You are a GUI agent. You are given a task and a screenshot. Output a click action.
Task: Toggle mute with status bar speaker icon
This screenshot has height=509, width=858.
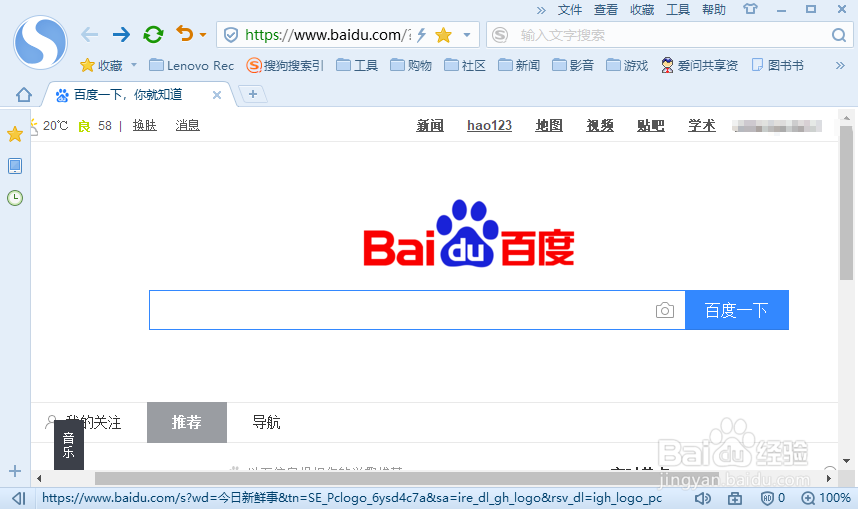coord(703,498)
